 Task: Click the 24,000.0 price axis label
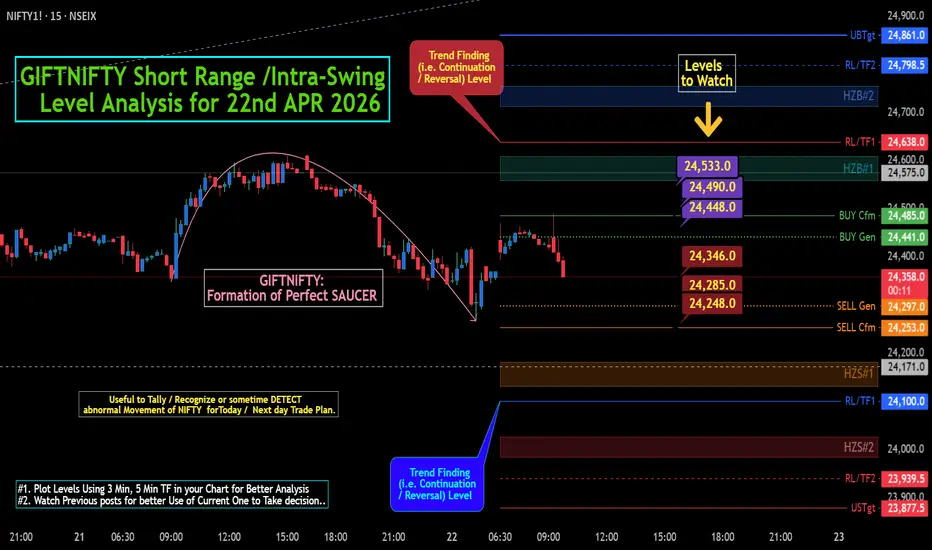coord(905,449)
